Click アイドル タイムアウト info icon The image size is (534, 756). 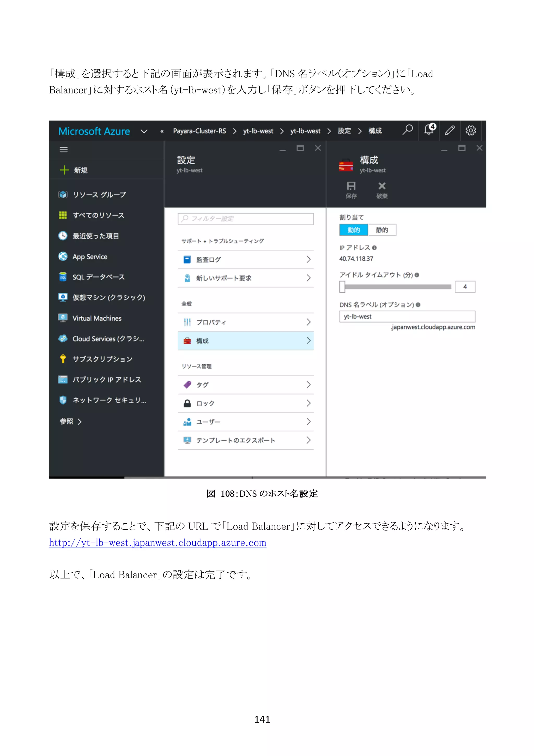pyautogui.click(x=417, y=275)
